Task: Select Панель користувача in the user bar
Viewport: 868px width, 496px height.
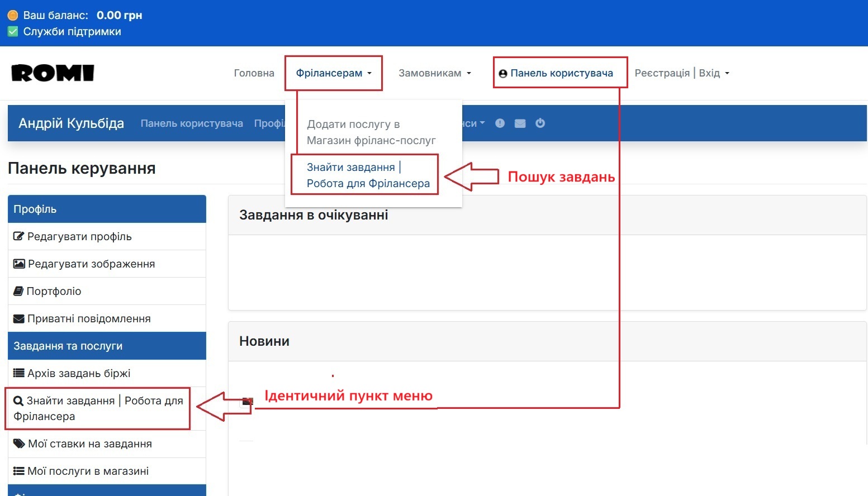Action: (x=192, y=123)
